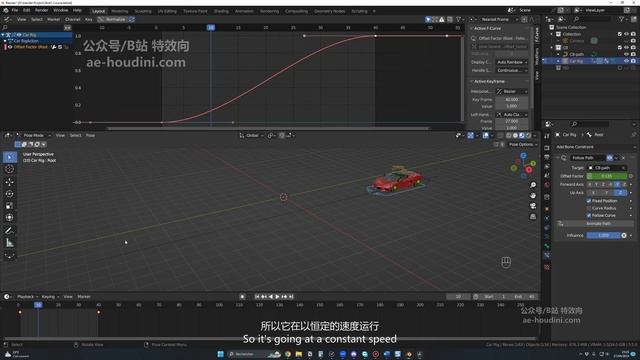Open the Add Bone Constraint dropdown
The width and height of the screenshot is (640, 360).
pyautogui.click(x=595, y=147)
